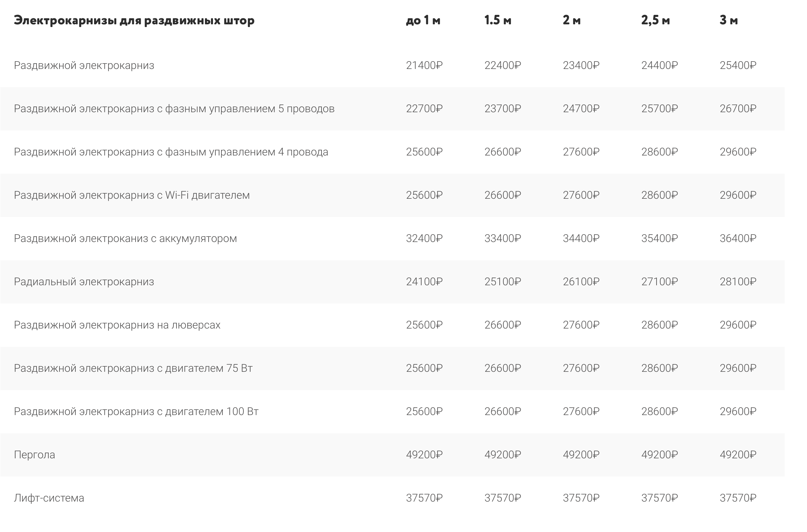Click the 'Лифт-система' row label

[49, 498]
